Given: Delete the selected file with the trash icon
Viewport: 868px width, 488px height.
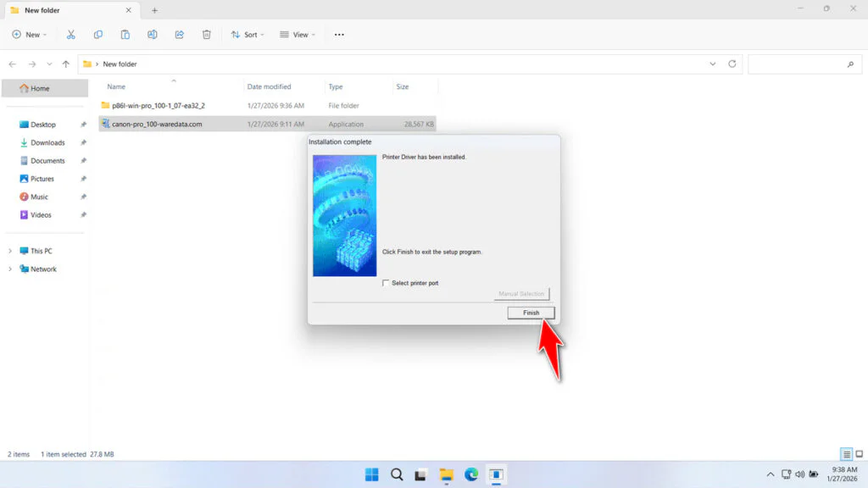Looking at the screenshot, I should coord(206,34).
